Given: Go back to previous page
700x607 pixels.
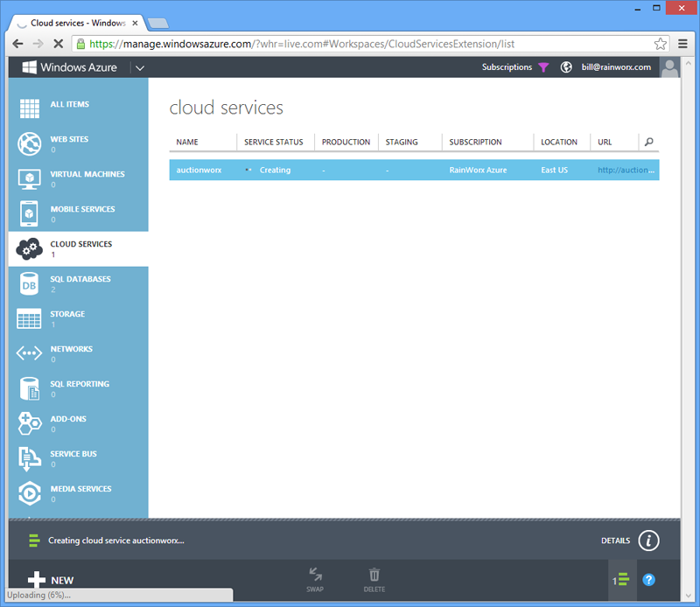Looking at the screenshot, I should (x=17, y=44).
